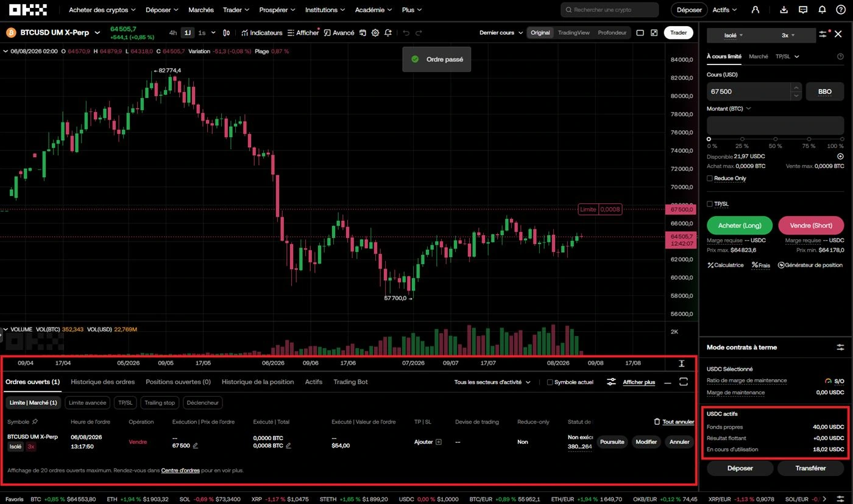Open the download app icon
Screen dimensions: 853x504
tap(784, 10)
